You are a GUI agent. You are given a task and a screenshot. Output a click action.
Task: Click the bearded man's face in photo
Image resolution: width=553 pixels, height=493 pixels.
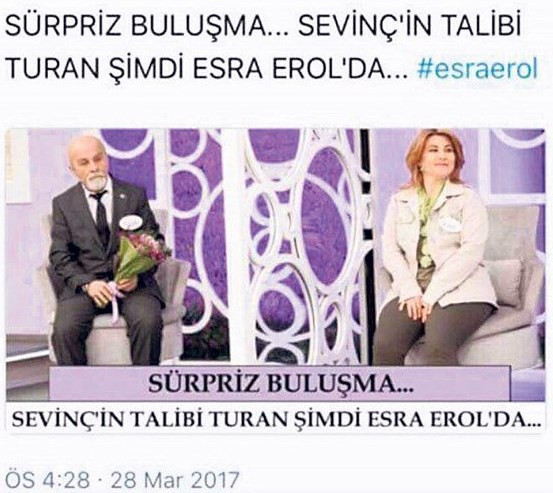[87, 163]
